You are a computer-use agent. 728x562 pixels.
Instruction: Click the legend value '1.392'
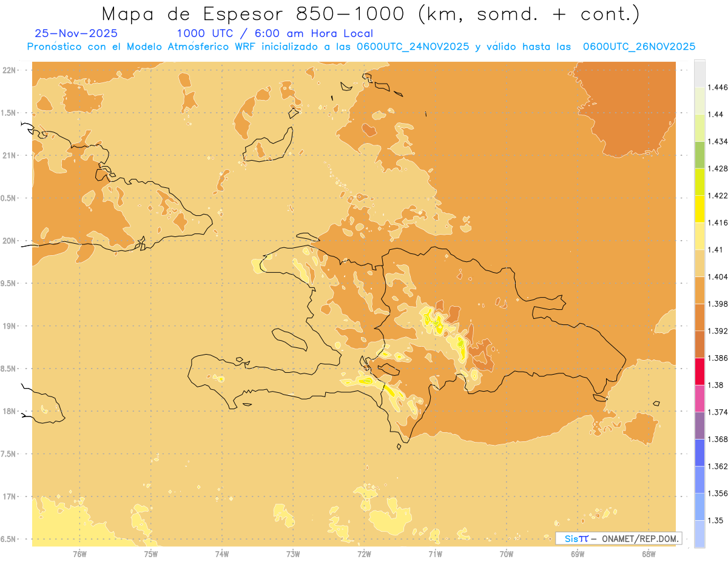[x=718, y=331]
